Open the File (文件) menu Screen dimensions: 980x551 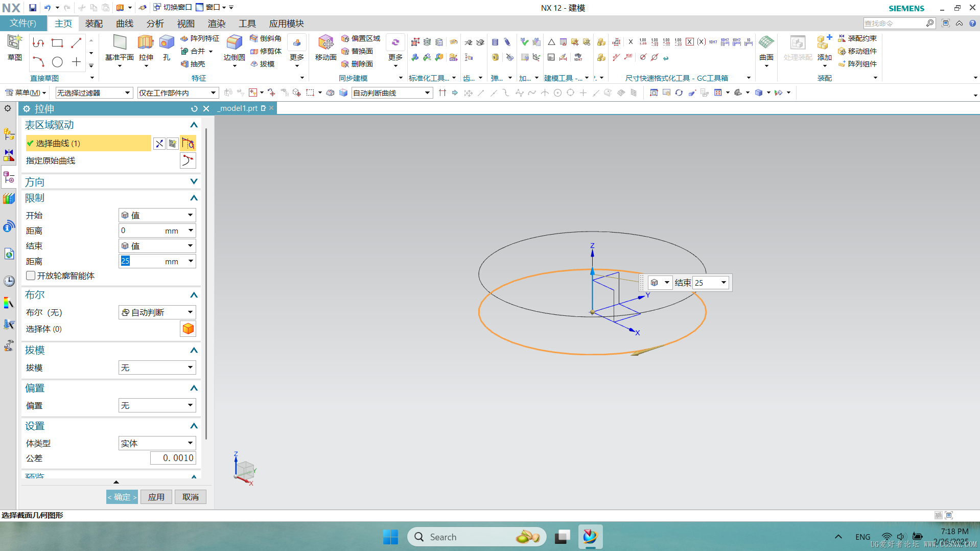23,24
